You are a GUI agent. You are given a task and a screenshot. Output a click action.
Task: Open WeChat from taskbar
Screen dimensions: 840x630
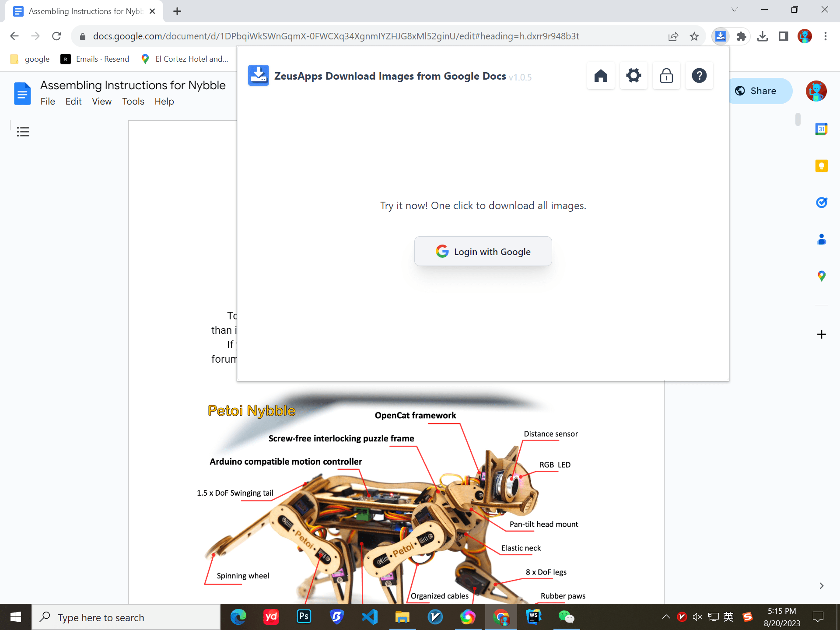point(567,617)
